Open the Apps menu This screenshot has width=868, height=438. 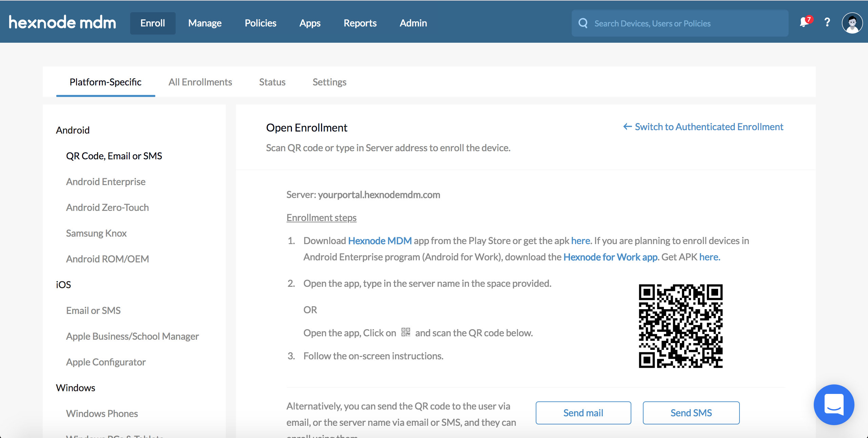point(310,23)
